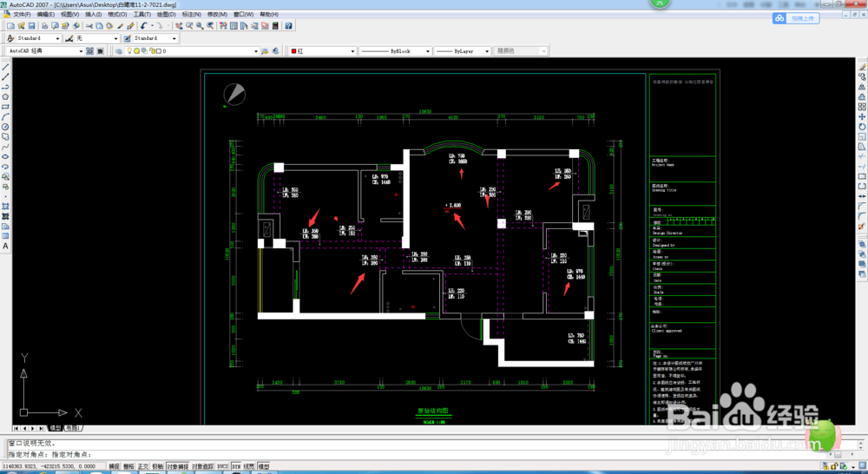This screenshot has width=868, height=474.
Task: Open the 编辑(E) menu
Action: [x=45, y=15]
